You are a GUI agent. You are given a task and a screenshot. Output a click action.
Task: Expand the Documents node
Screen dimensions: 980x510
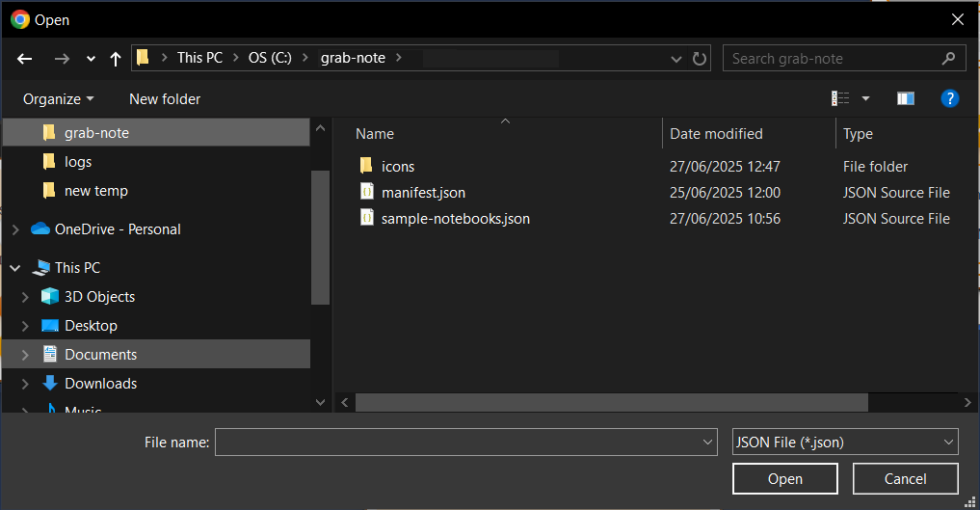(x=25, y=355)
